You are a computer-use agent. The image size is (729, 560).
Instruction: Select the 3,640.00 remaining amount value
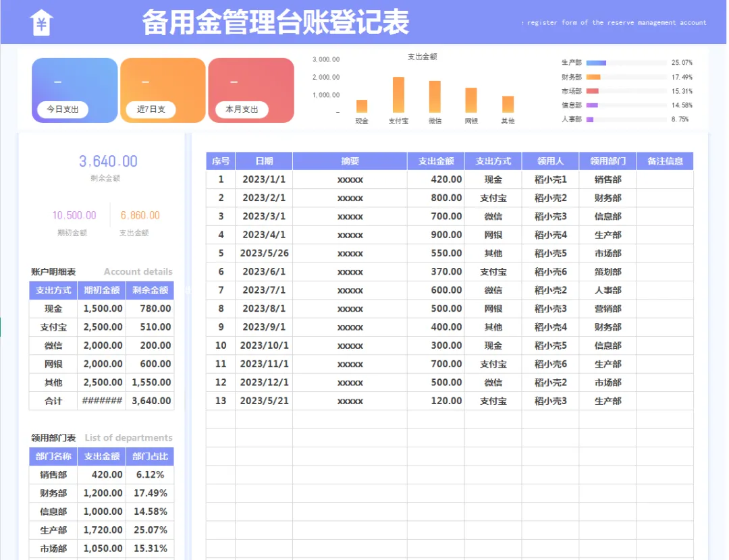tap(108, 161)
